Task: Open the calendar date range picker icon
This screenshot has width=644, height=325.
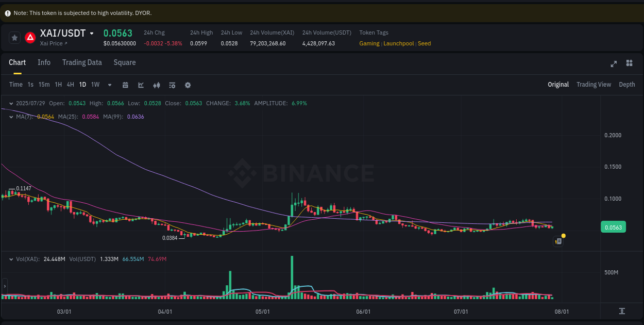Action: [x=125, y=85]
